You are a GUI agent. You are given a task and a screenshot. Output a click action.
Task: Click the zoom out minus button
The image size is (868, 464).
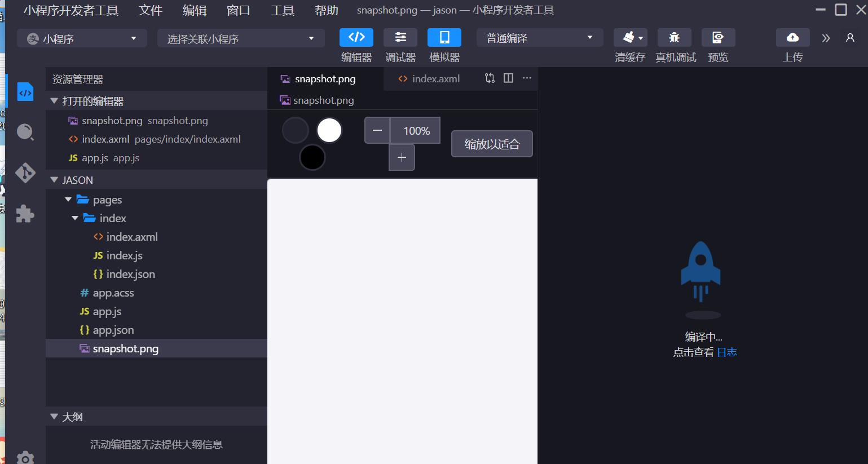click(x=377, y=131)
